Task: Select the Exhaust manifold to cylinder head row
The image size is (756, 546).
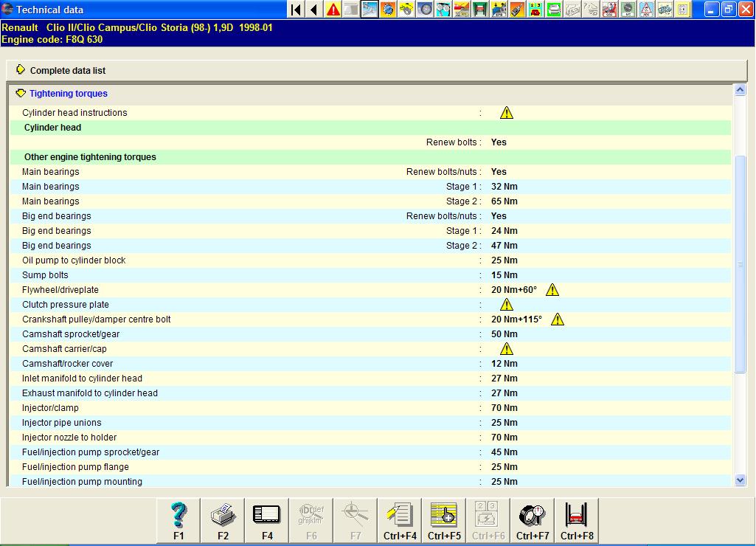Action: coord(370,393)
